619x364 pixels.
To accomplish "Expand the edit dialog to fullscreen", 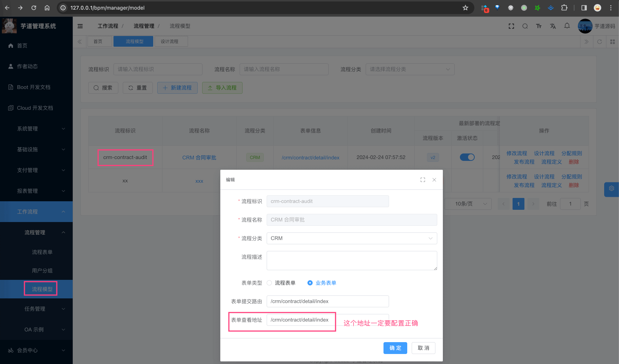I will (x=422, y=179).
